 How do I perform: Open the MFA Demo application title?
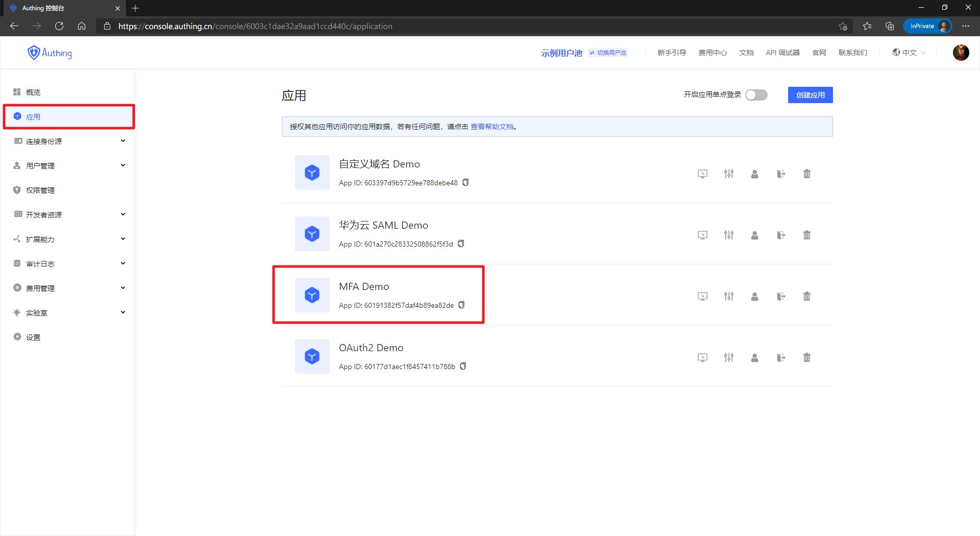click(x=364, y=286)
